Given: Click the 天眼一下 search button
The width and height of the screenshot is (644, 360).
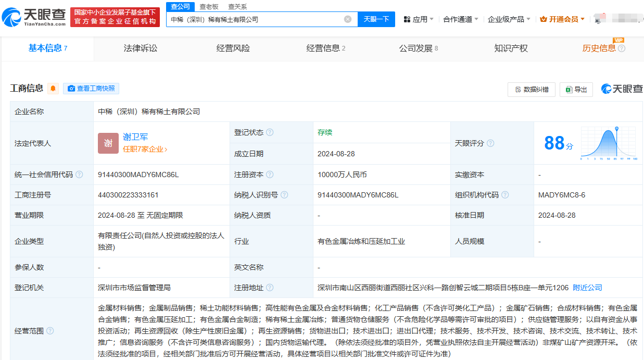Looking at the screenshot, I should tap(376, 19).
